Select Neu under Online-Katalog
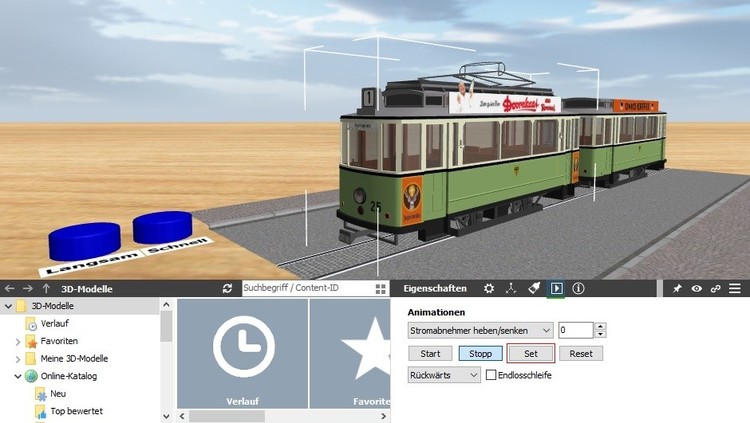750x423 pixels. [x=58, y=393]
